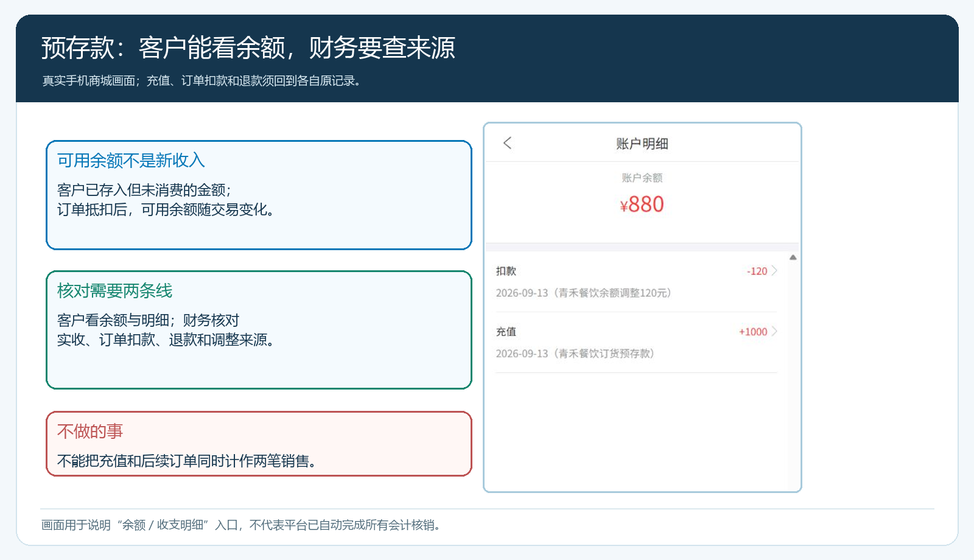Select the 充值 transaction label
This screenshot has height=560, width=974.
point(506,332)
